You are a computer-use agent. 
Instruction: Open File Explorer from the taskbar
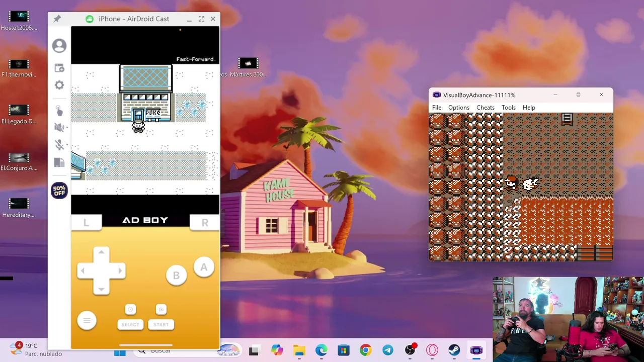pyautogui.click(x=299, y=350)
